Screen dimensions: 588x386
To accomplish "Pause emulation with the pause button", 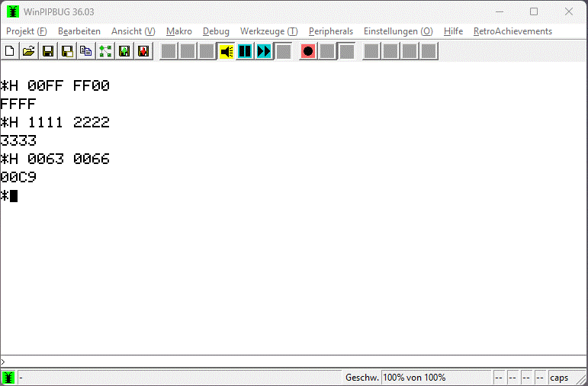I will coord(245,51).
